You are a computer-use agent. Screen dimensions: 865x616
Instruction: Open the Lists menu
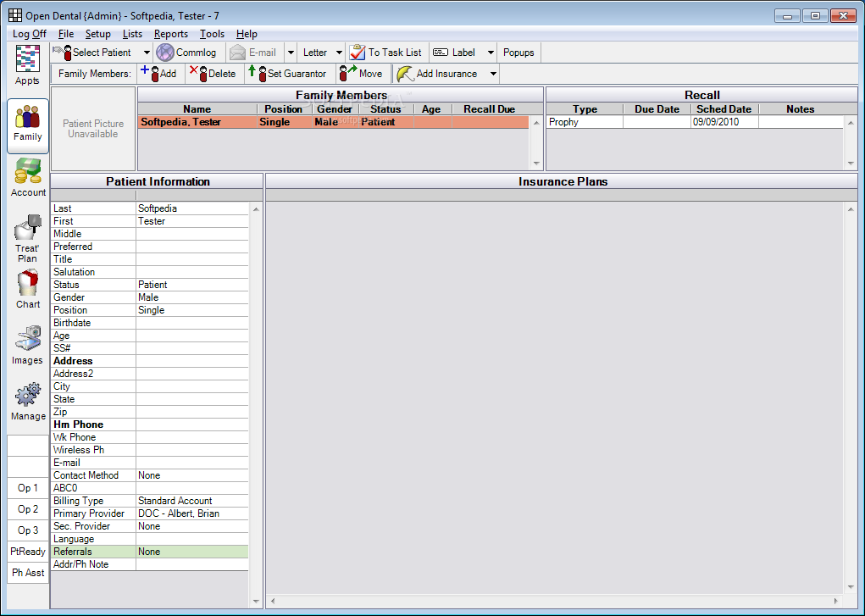[132, 34]
